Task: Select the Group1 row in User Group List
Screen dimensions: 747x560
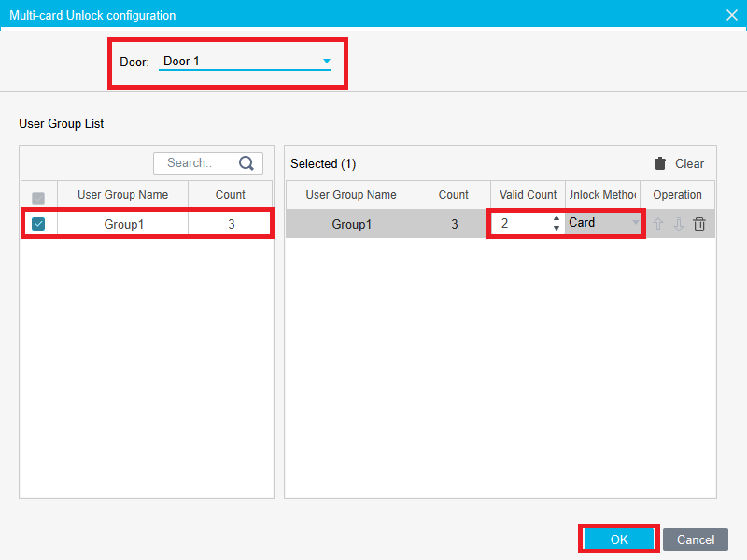Action: pyautogui.click(x=122, y=224)
